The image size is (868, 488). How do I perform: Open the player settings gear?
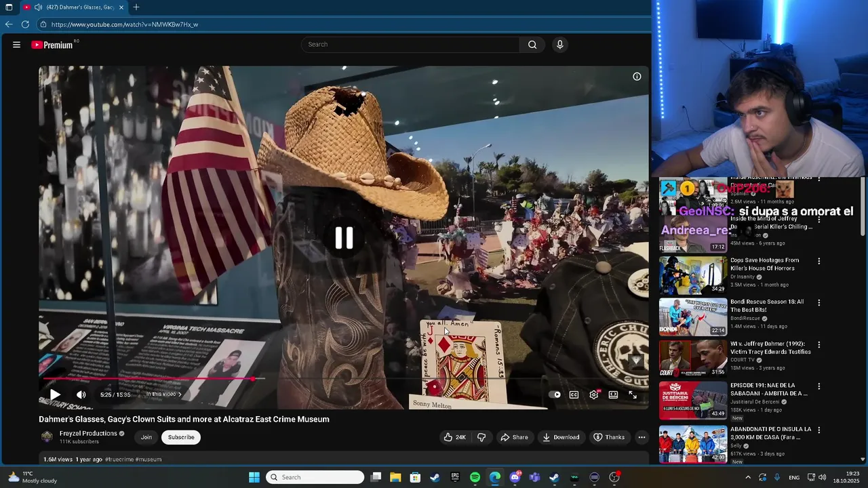[x=594, y=394]
